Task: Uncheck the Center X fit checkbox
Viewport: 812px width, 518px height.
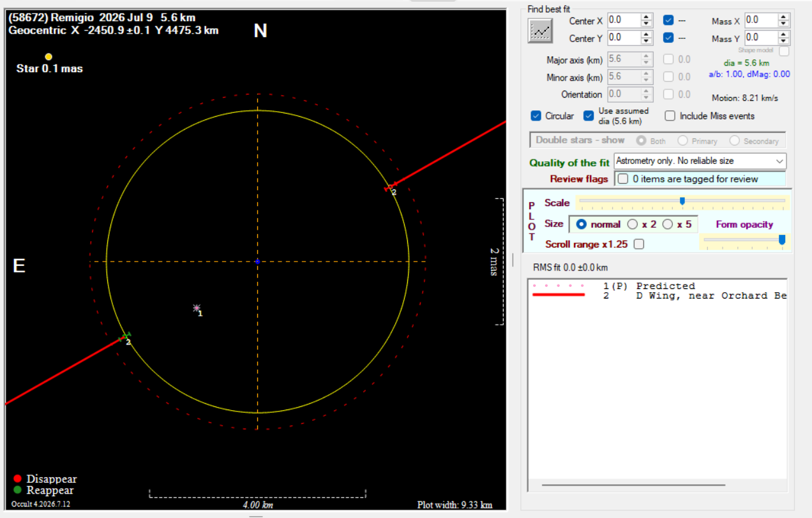Action: coord(668,21)
